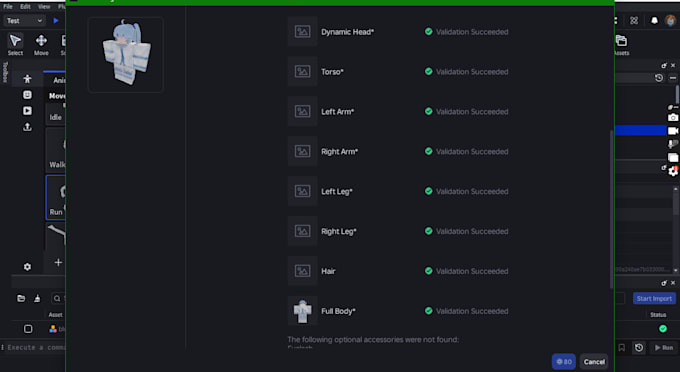The height and width of the screenshot is (372, 680).
Task: Open the avatar figure sidebar icon
Action: (x=27, y=79)
